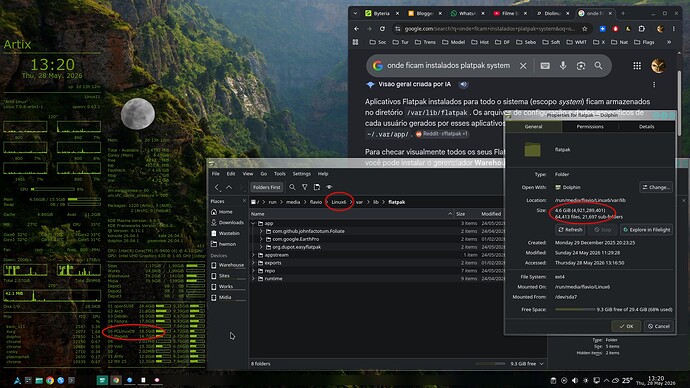Screen dimensions: 690x388
Task: Open Dolphin Settings menu
Action: (301, 174)
